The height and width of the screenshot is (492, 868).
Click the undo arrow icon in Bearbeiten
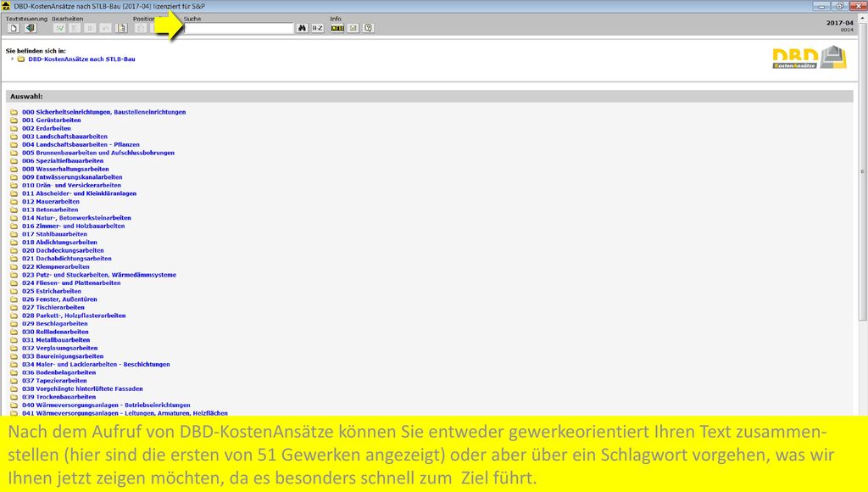click(105, 28)
